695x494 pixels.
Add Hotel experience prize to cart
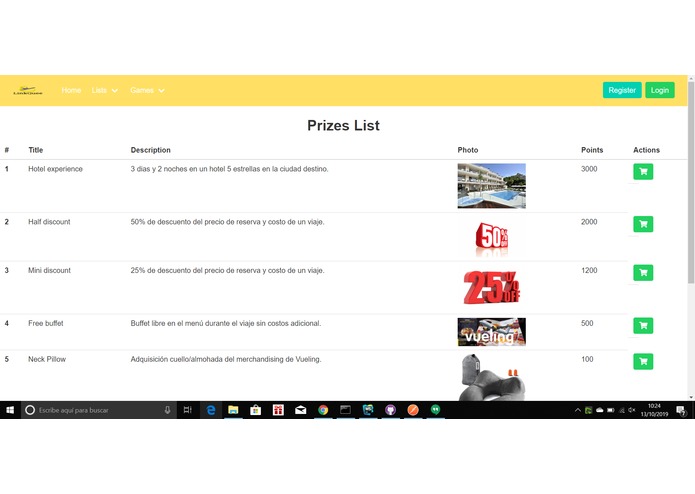[643, 171]
